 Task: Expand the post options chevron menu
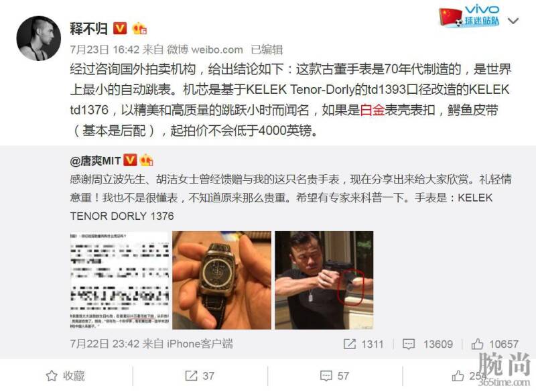[513, 21]
